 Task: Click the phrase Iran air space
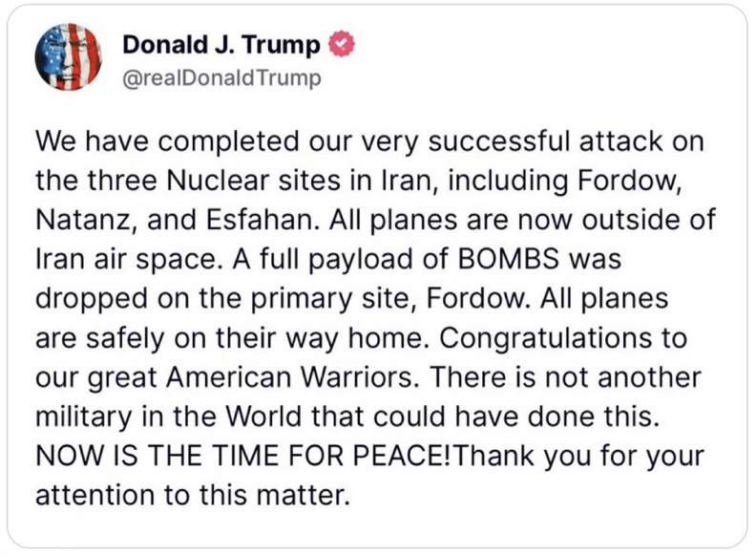[126, 259]
